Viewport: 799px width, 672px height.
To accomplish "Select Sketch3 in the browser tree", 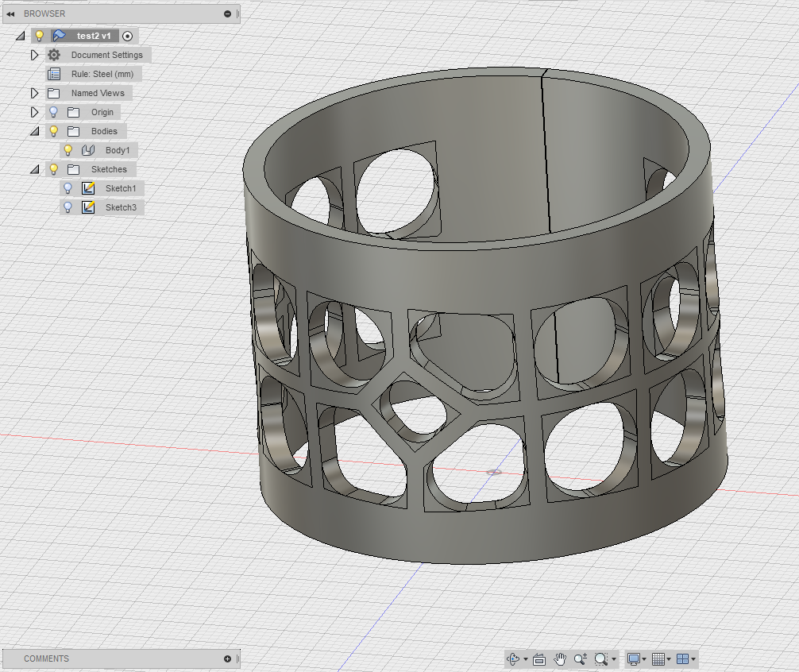I will click(121, 207).
